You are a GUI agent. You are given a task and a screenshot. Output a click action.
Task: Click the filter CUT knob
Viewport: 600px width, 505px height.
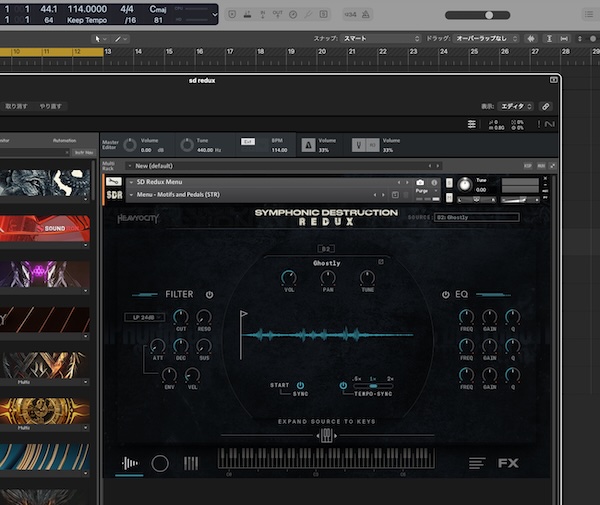tap(181, 317)
